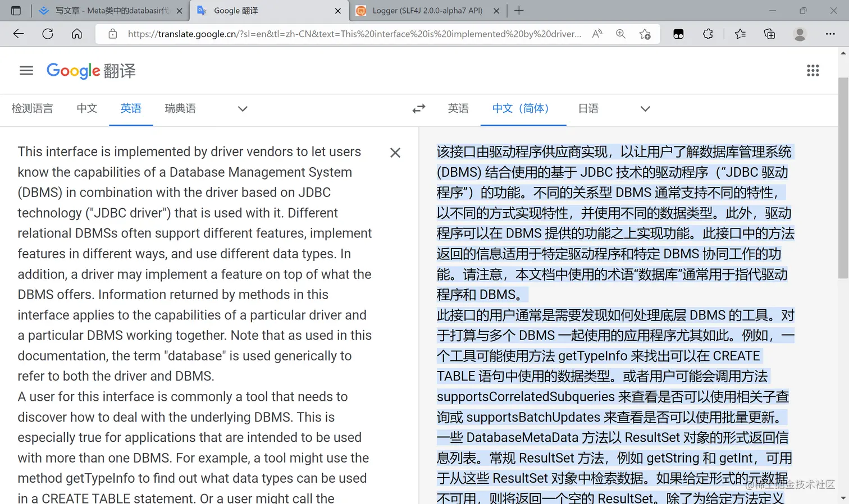Open the Favorites list
This screenshot has width=849, height=504.
(x=740, y=34)
